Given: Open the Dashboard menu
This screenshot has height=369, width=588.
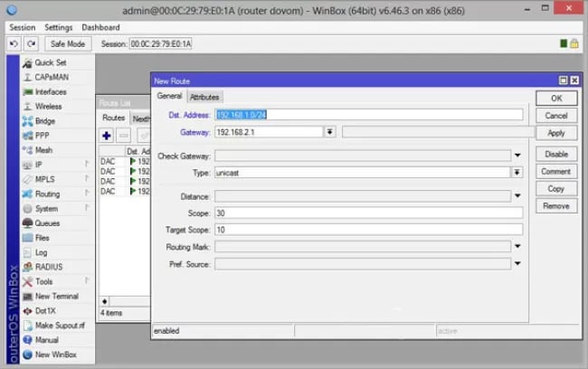Looking at the screenshot, I should pos(100,27).
